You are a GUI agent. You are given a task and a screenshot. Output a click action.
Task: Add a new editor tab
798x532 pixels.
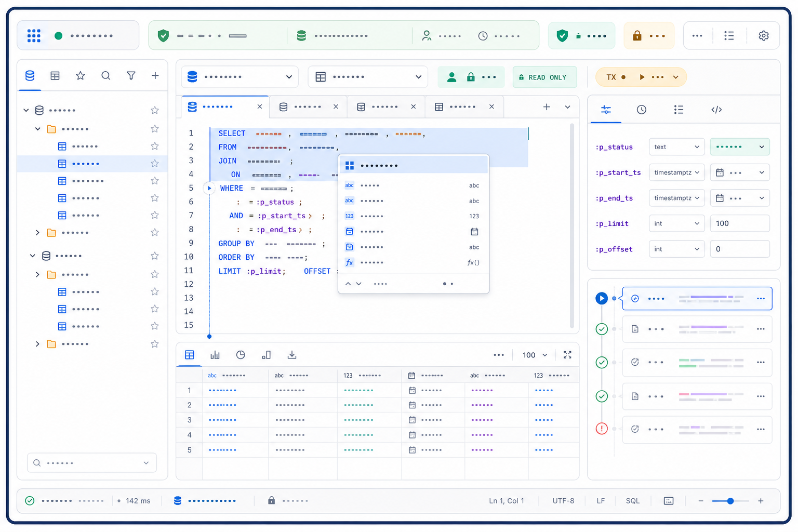pos(546,107)
